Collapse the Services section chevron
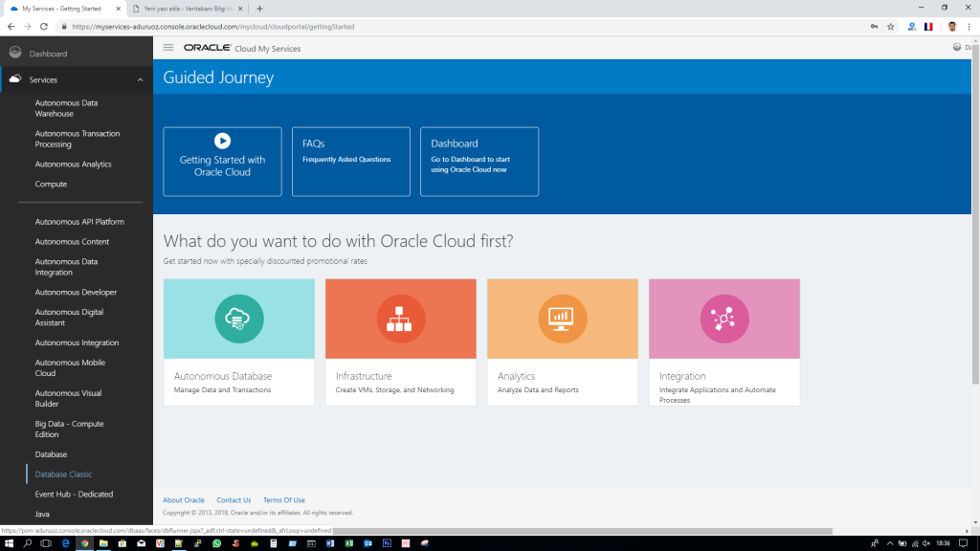The image size is (980, 551). [x=140, y=80]
